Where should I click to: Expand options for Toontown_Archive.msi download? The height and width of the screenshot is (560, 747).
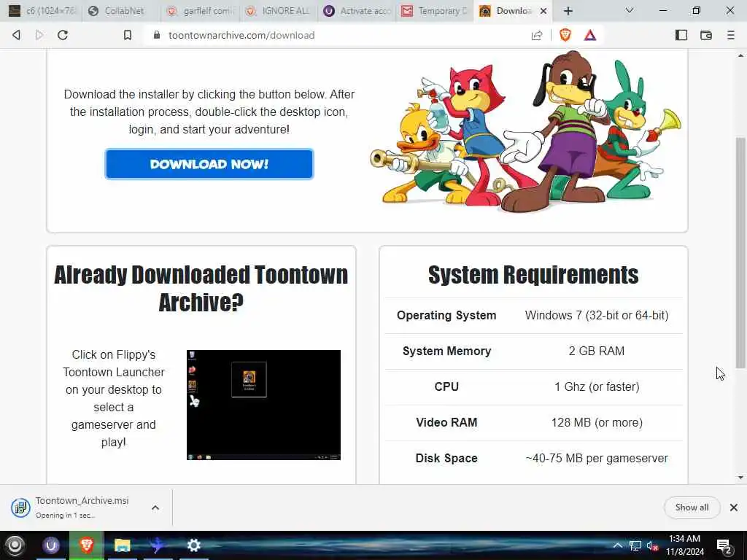[155, 507]
